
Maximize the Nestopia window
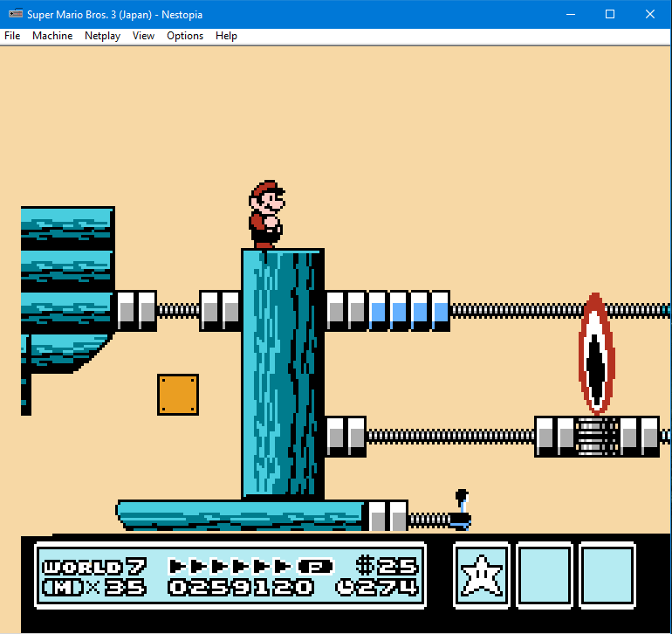coord(610,14)
